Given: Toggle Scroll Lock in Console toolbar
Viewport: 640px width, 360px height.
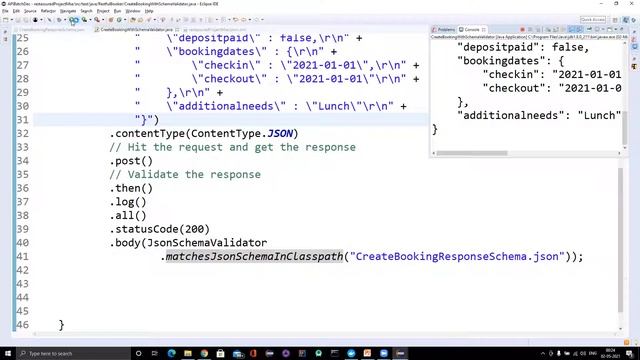Looking at the screenshot, I should 556,29.
